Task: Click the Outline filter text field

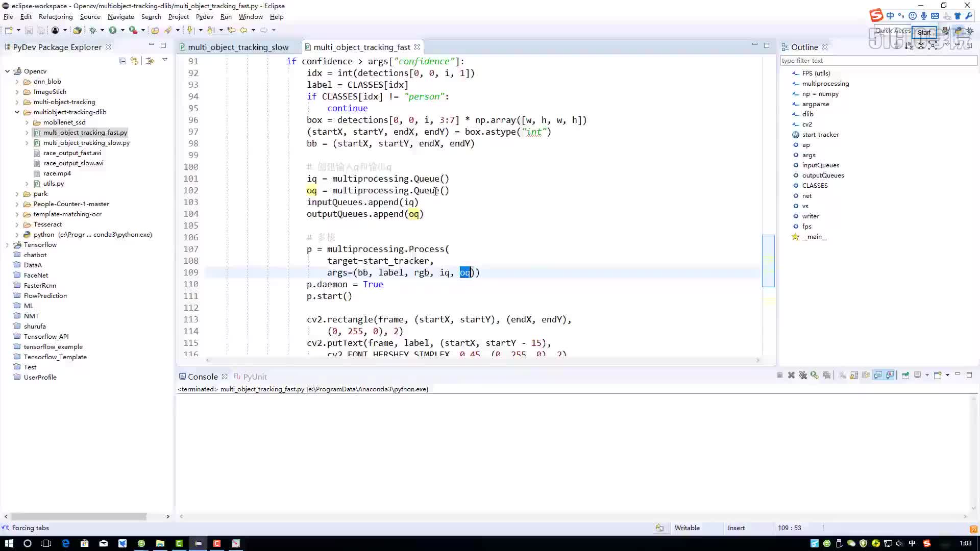Action: [x=878, y=61]
